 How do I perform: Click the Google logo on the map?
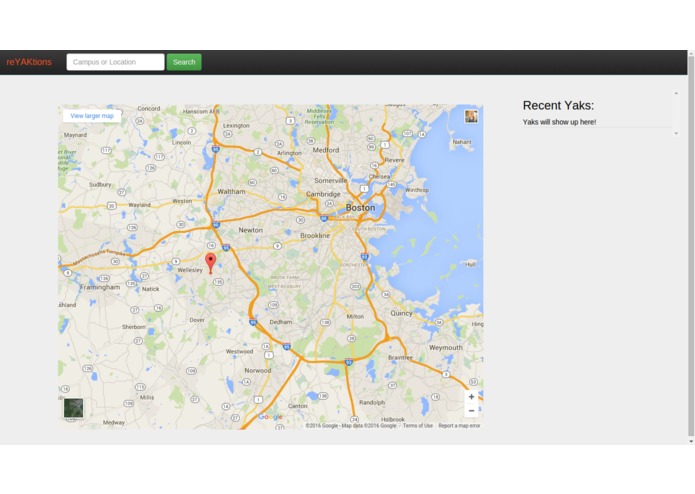point(270,416)
